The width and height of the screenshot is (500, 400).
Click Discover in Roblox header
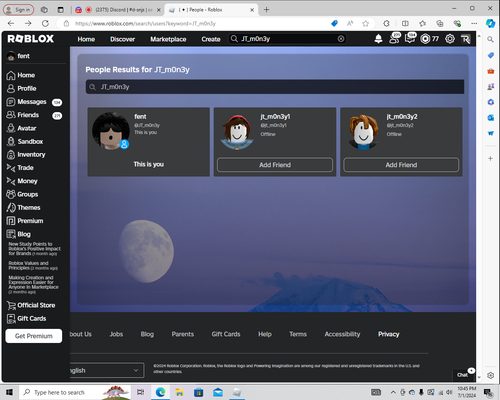(123, 39)
